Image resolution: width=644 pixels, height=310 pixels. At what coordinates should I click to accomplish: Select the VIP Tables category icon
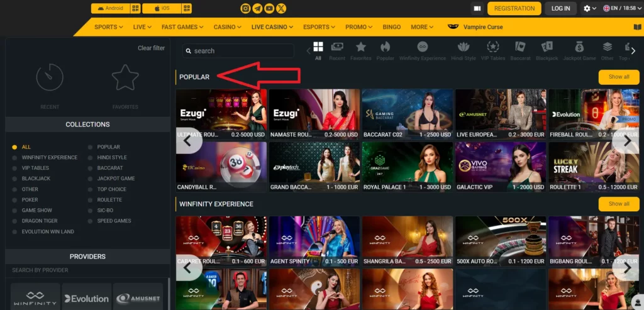[x=493, y=50]
